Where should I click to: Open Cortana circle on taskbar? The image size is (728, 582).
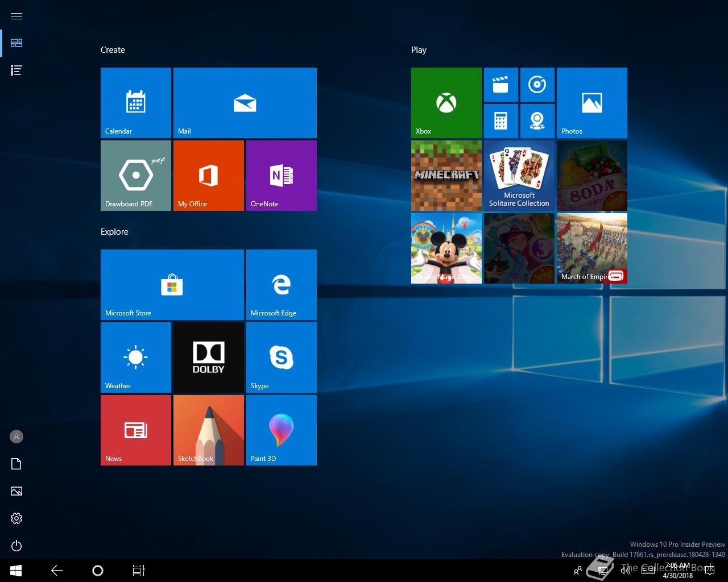[x=98, y=571]
